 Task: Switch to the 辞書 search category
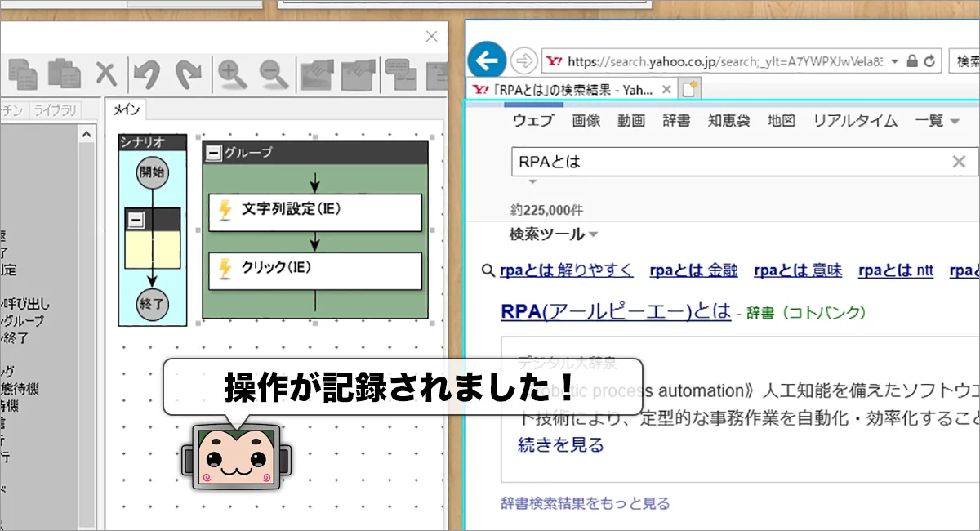click(x=676, y=121)
